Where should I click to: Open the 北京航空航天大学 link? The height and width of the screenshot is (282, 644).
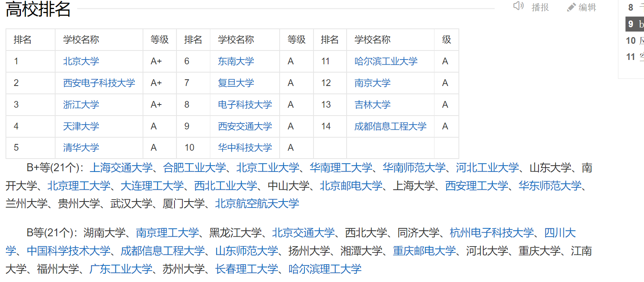(257, 204)
